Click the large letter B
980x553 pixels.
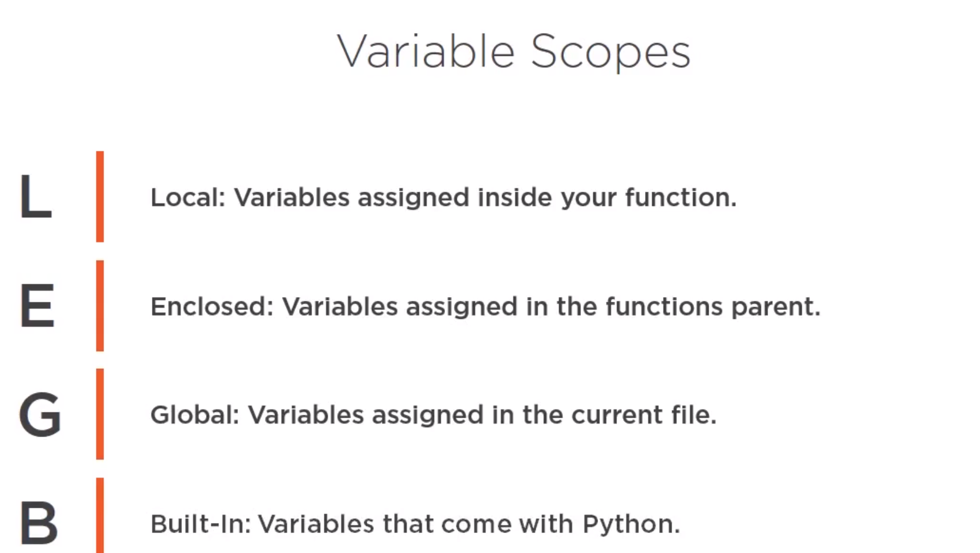click(x=38, y=523)
